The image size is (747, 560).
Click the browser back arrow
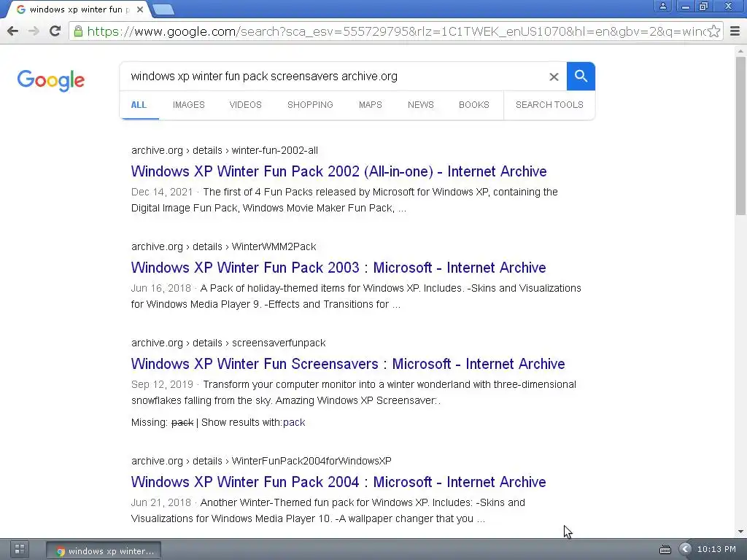pyautogui.click(x=13, y=31)
